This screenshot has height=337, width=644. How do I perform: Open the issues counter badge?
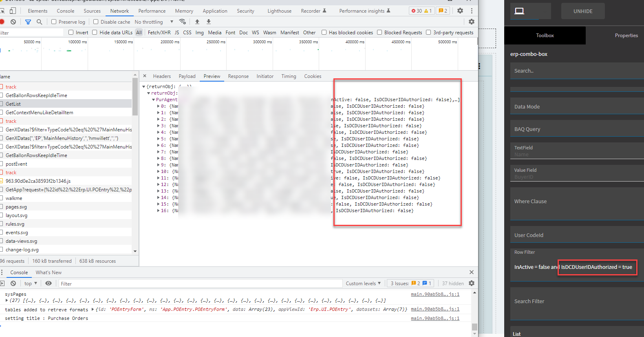pos(443,11)
